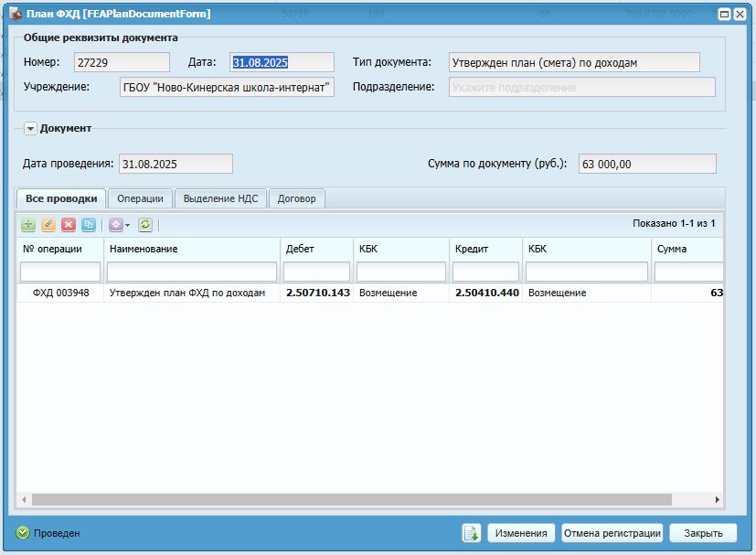This screenshot has height=555, width=756.
Task: Click the Наименование column filter field
Action: (192, 272)
